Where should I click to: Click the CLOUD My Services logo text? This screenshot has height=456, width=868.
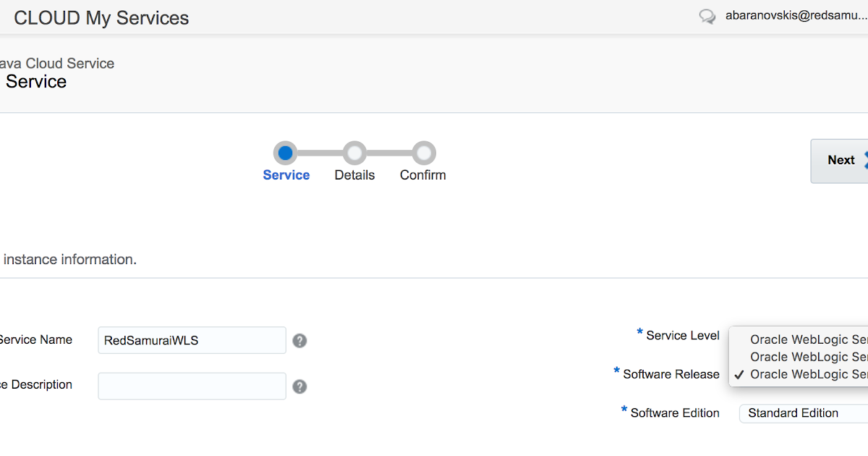[101, 17]
